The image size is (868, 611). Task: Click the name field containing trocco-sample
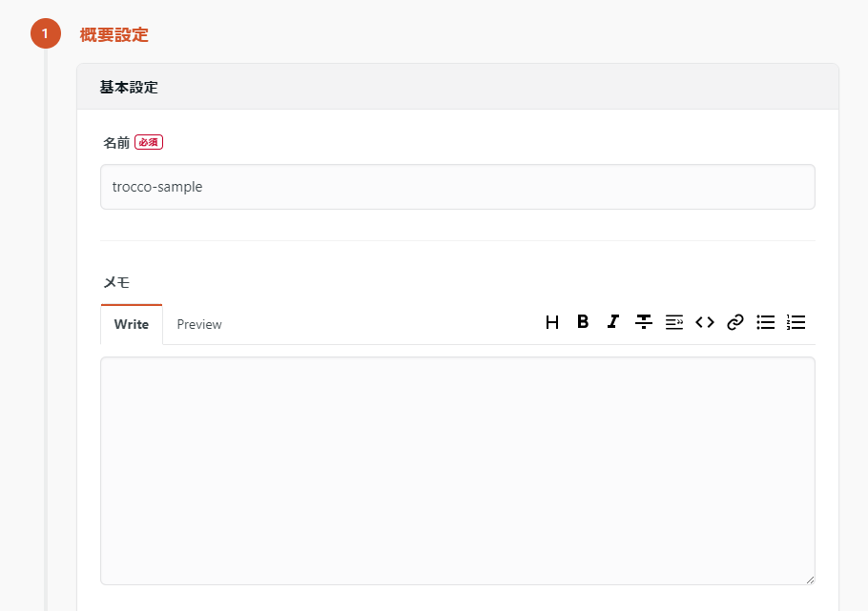[x=457, y=187]
